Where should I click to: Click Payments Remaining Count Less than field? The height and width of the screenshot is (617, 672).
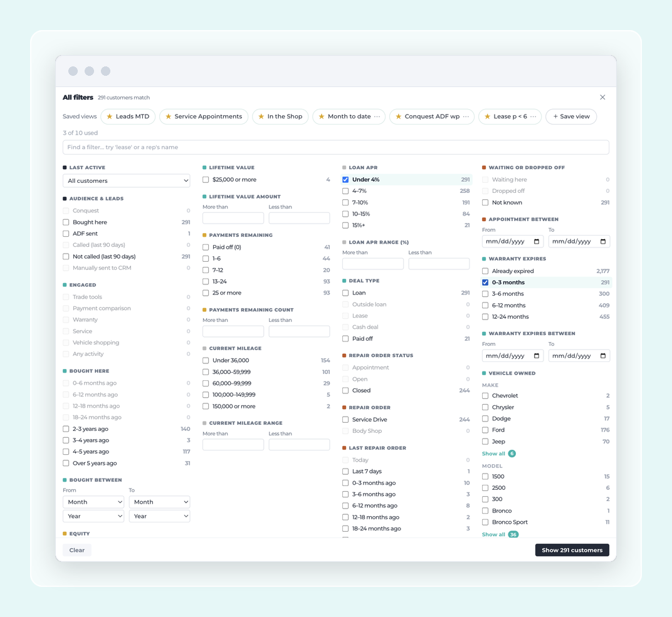point(299,331)
